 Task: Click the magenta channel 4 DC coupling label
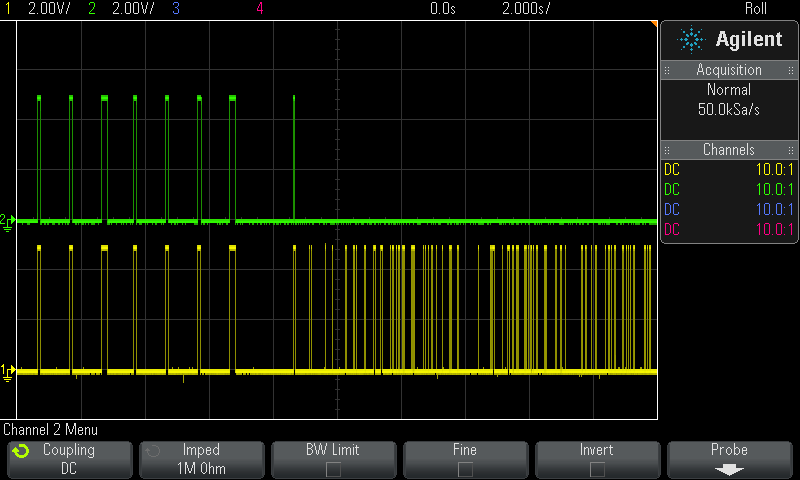[672, 229]
